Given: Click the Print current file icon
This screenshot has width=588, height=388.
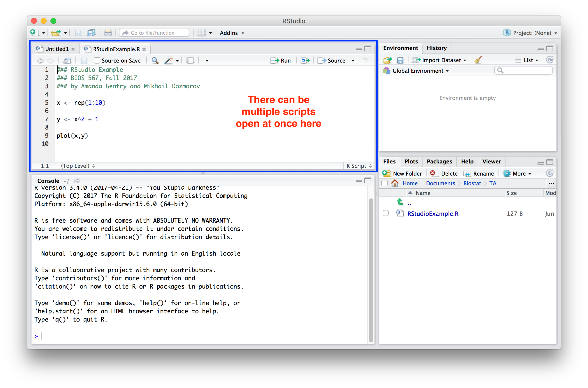Looking at the screenshot, I should coord(108,33).
